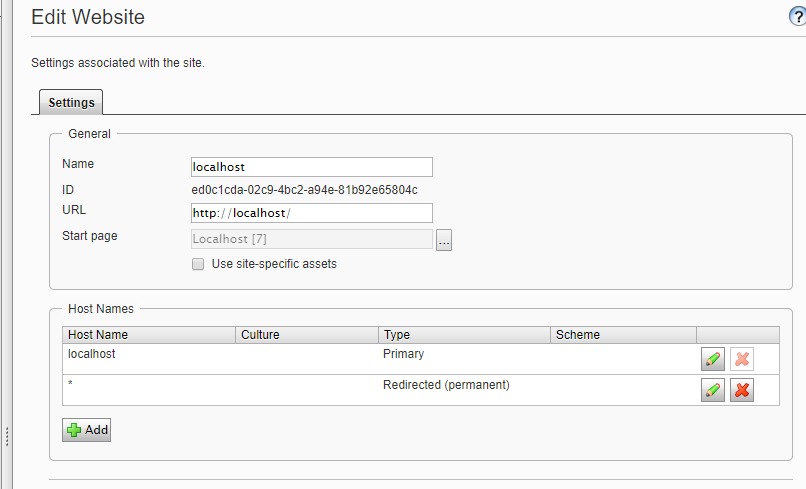
Task: Edit the wildcard * host name row
Action: [x=712, y=390]
